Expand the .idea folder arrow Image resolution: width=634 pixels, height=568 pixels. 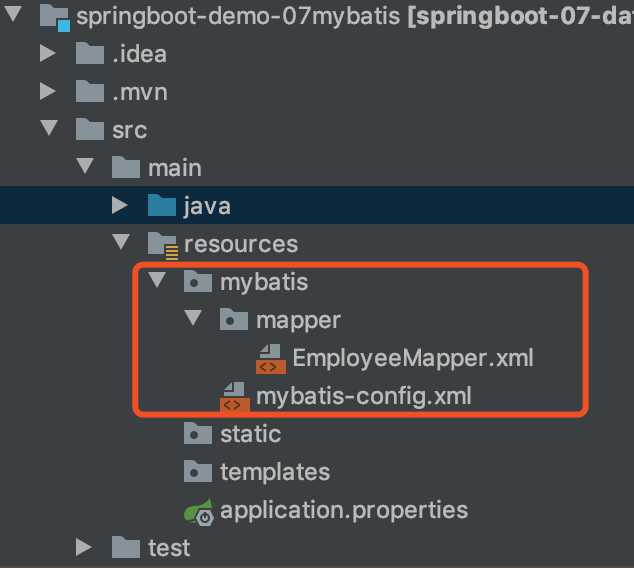48,53
